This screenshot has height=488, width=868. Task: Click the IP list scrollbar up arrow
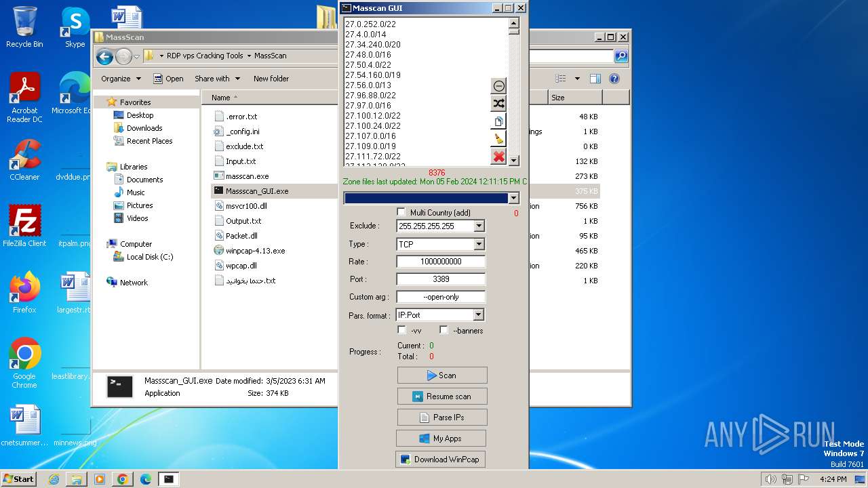pyautogui.click(x=514, y=23)
